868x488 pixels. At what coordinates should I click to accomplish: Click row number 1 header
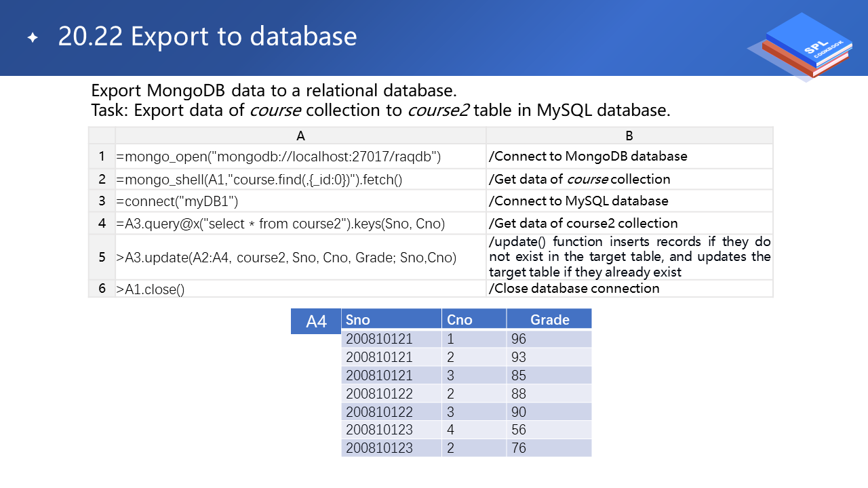point(102,157)
